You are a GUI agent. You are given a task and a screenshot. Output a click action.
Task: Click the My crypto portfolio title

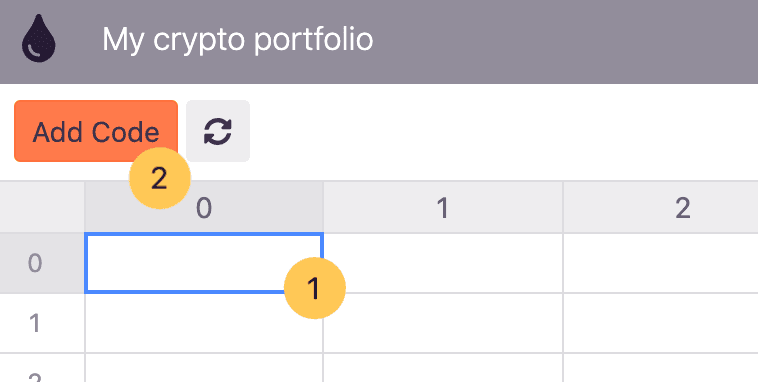(x=237, y=39)
